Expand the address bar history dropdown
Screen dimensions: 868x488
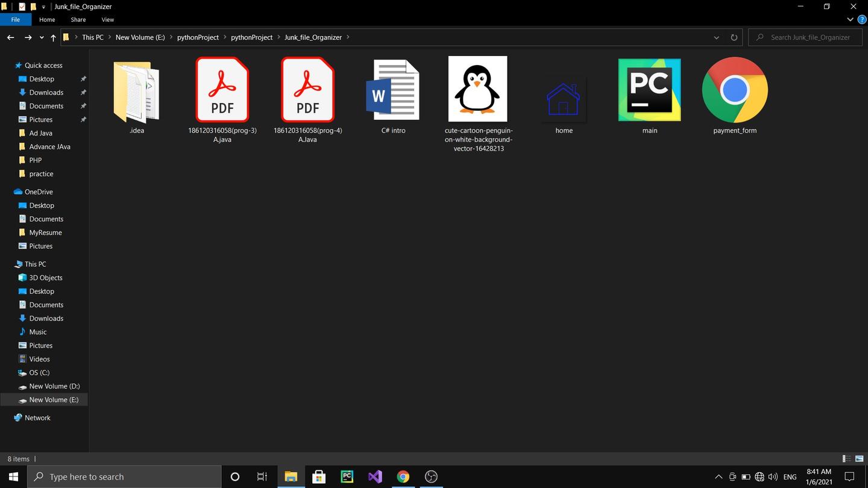click(x=716, y=37)
